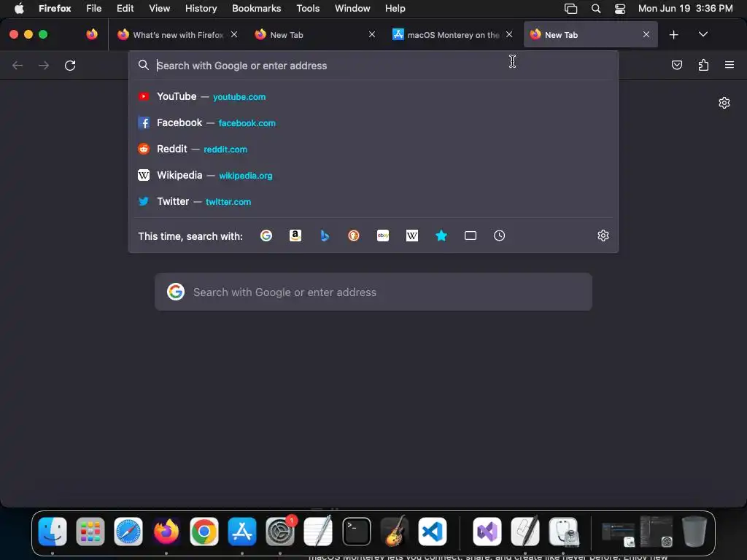Open the Window menu
The width and height of the screenshot is (747, 560).
[352, 8]
